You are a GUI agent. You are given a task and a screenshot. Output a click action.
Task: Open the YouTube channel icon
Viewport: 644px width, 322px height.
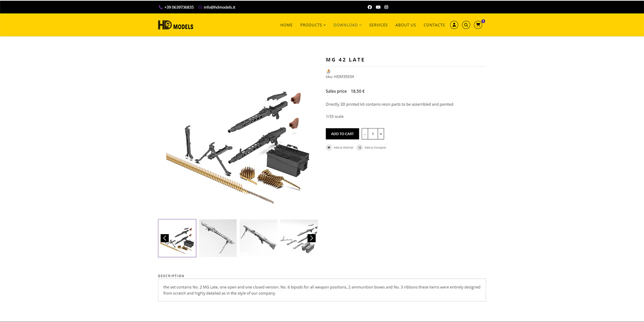click(x=378, y=7)
